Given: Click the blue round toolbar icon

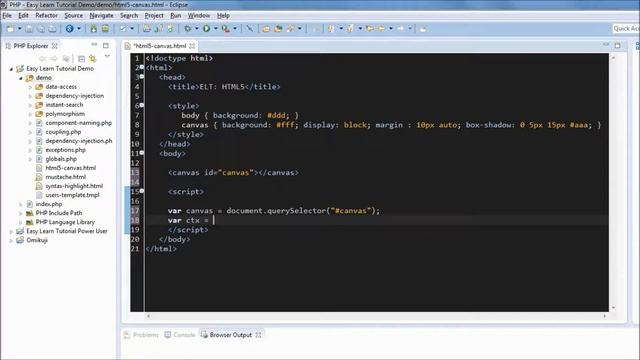Looking at the screenshot, I should coord(69,29).
